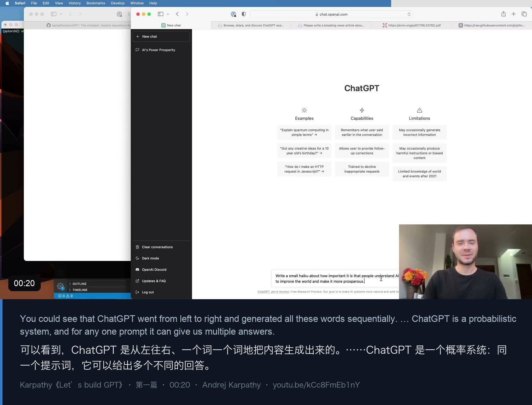Viewport: 532px width, 405px height.
Task: Open the Safari menu
Action: point(20,3)
